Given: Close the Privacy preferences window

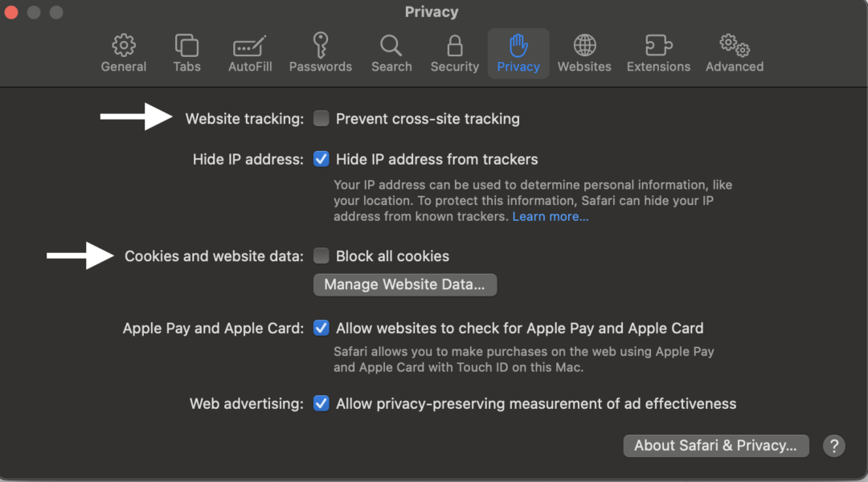Looking at the screenshot, I should click(x=11, y=12).
